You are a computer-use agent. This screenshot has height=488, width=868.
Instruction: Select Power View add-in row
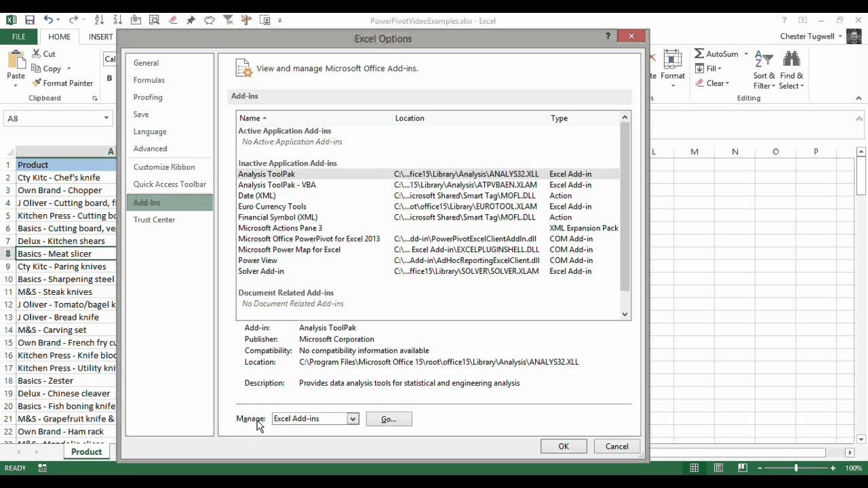point(428,261)
